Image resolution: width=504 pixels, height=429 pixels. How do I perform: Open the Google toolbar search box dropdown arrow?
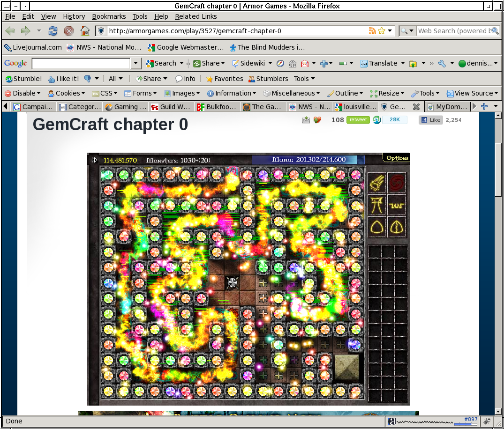136,63
